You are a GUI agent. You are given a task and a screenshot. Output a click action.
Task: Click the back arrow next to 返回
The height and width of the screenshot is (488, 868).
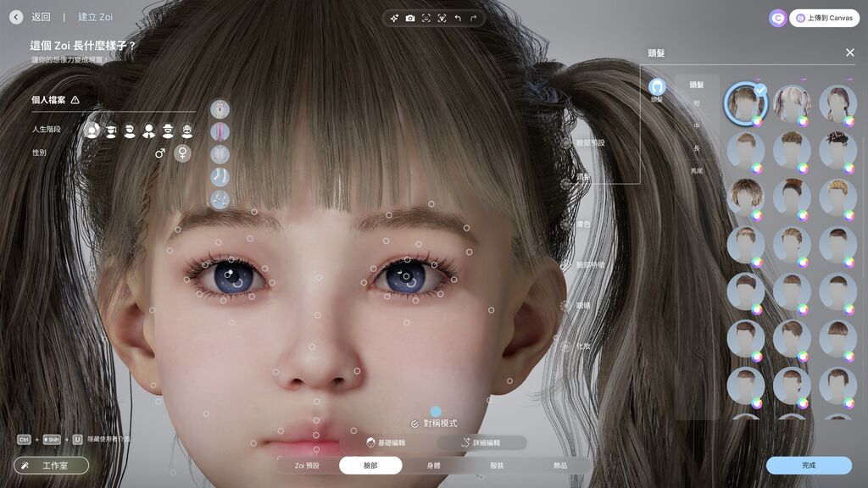pos(16,17)
